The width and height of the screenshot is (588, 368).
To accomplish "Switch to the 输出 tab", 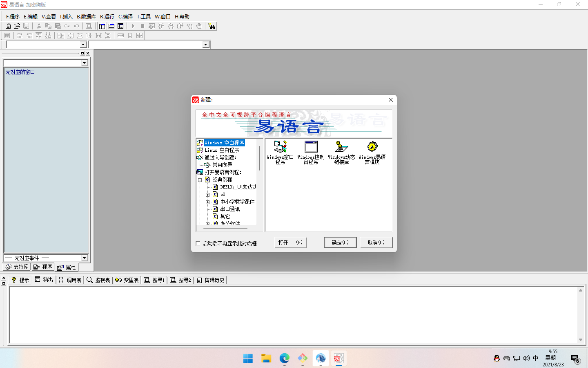I will point(44,280).
